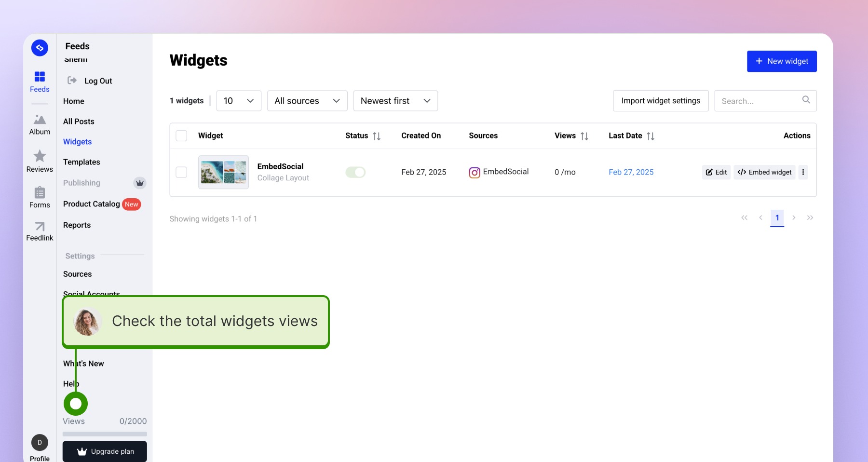Open the Newest first sort dropdown
868x462 pixels.
click(395, 101)
